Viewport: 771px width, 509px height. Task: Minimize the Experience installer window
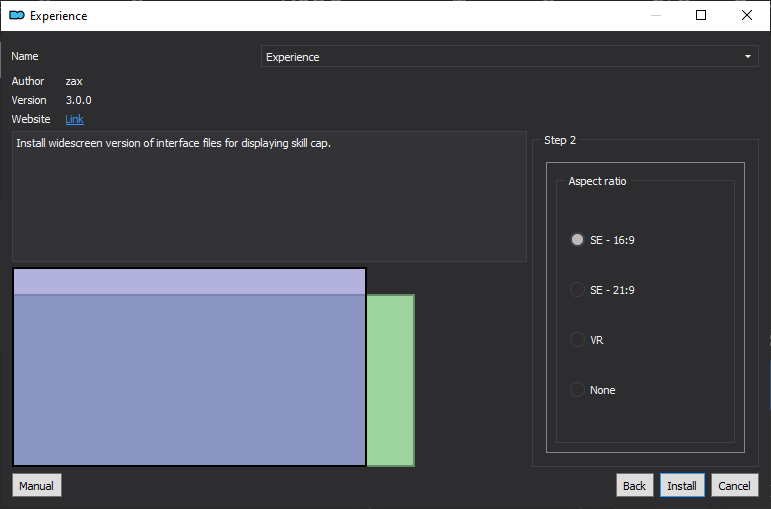point(655,16)
